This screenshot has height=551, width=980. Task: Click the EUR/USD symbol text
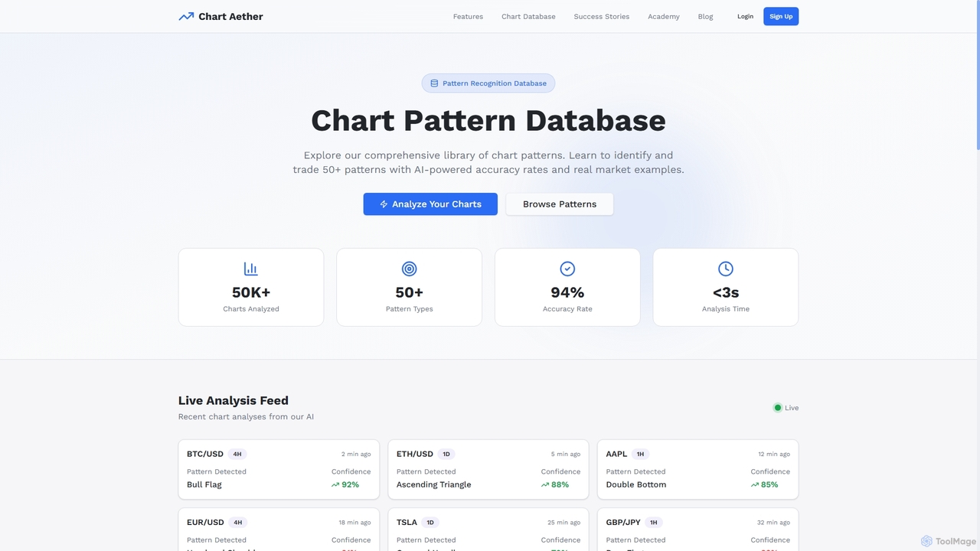click(205, 522)
